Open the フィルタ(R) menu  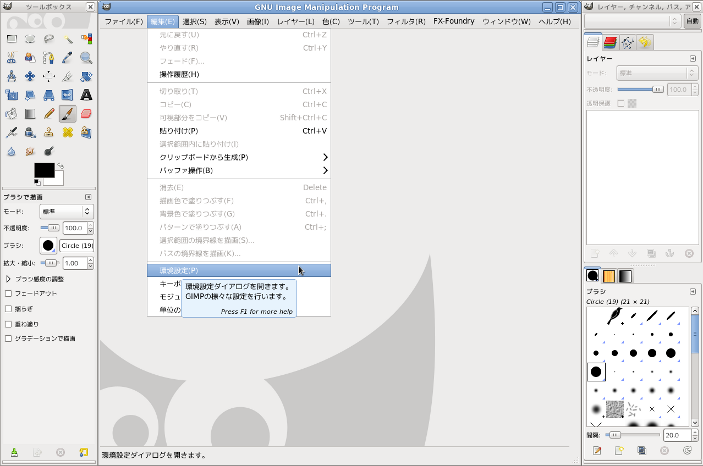[x=406, y=22]
